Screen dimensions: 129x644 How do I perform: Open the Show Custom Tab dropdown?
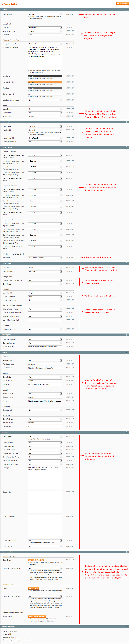[45, 329]
